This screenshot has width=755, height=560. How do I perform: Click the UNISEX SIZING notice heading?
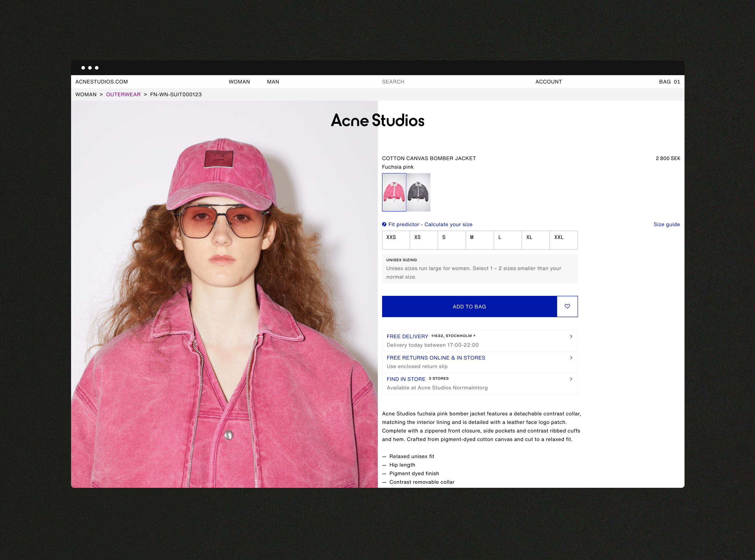coord(402,260)
